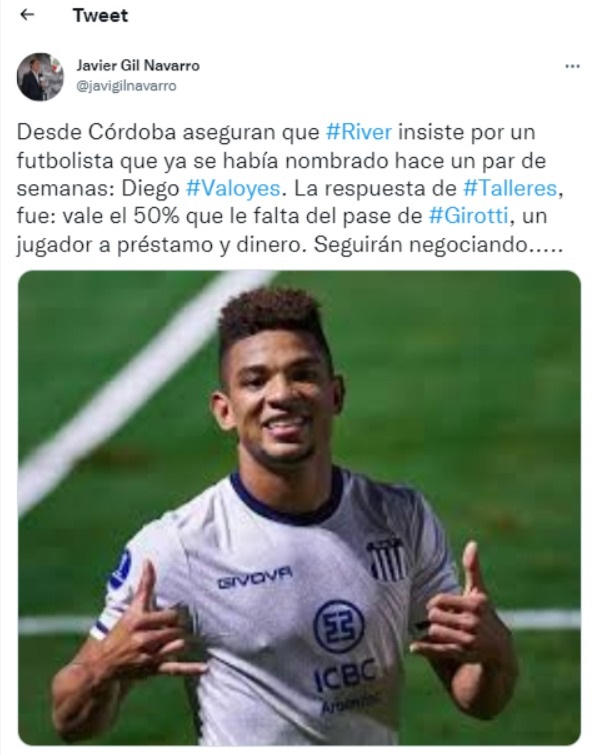This screenshot has width=594, height=755.
Task: Open the #River hashtag
Action: click(x=359, y=132)
